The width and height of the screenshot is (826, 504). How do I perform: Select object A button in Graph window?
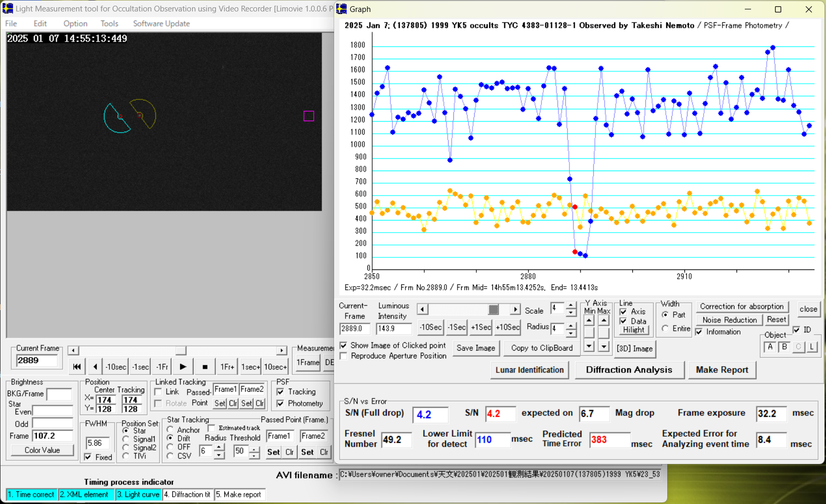770,347
